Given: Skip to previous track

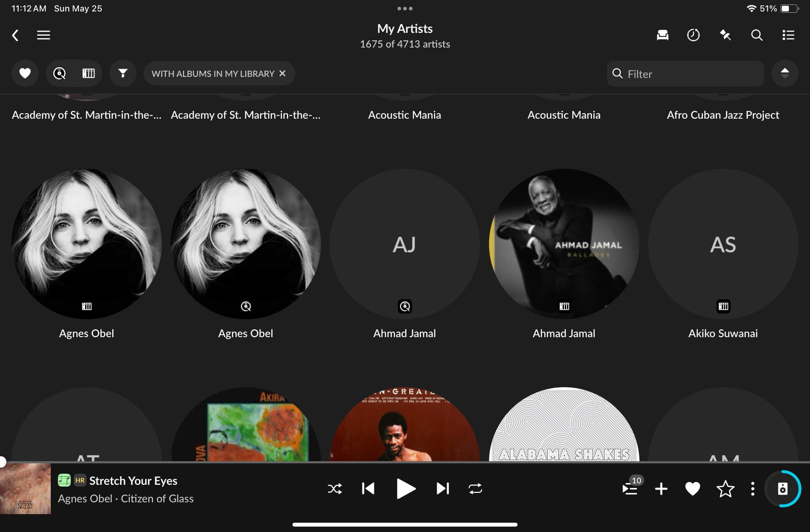Looking at the screenshot, I should [368, 489].
